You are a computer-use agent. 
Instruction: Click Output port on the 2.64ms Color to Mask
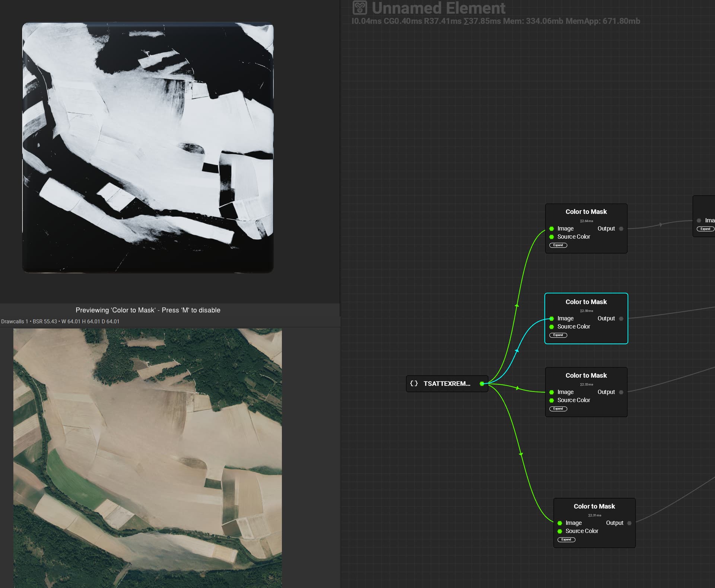621,229
